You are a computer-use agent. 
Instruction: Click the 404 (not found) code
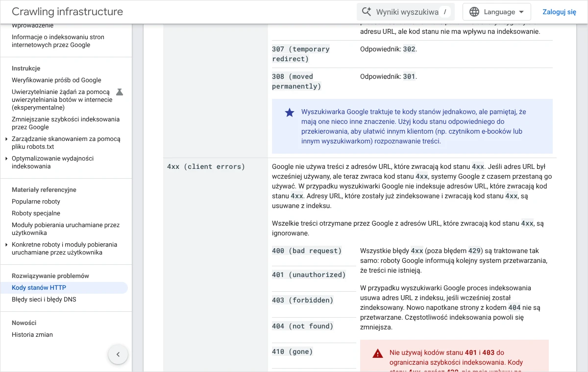pos(302,326)
